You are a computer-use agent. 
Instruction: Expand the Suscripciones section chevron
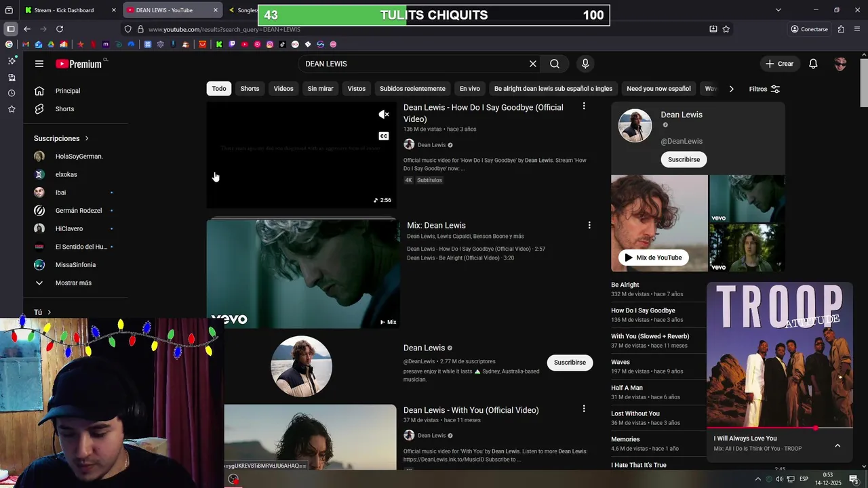87,138
